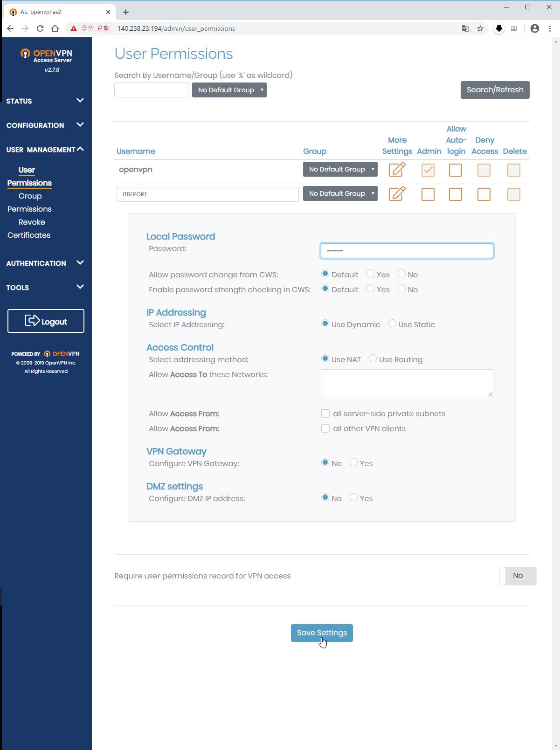This screenshot has height=750, width=560.
Task: Toggle Allow Auto-login for openvpn user
Action: (456, 170)
